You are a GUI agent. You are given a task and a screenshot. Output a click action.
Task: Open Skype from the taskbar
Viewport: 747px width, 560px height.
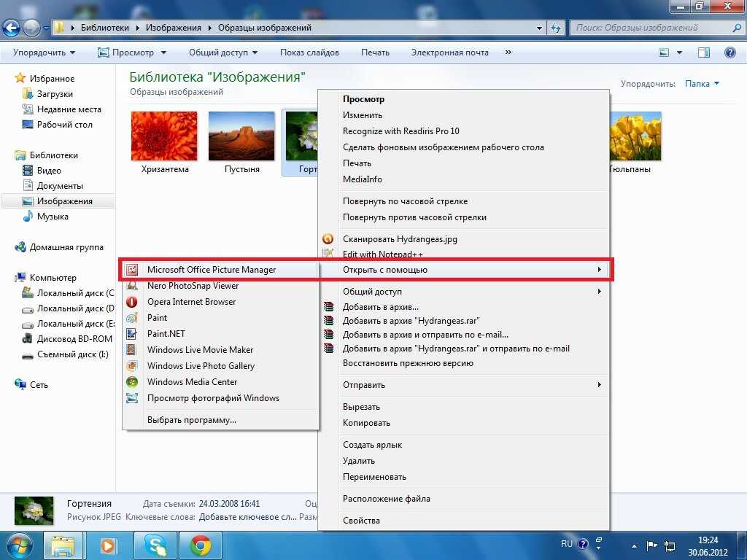pyautogui.click(x=155, y=545)
